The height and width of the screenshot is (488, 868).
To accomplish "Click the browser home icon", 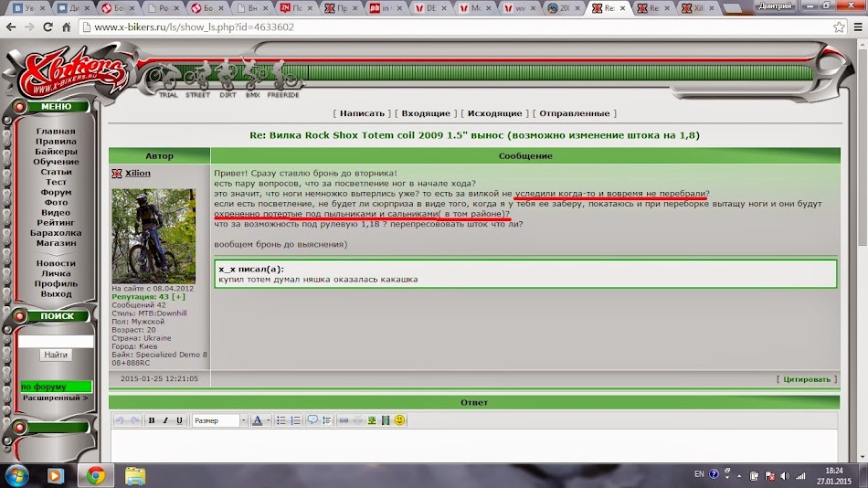I will [67, 27].
